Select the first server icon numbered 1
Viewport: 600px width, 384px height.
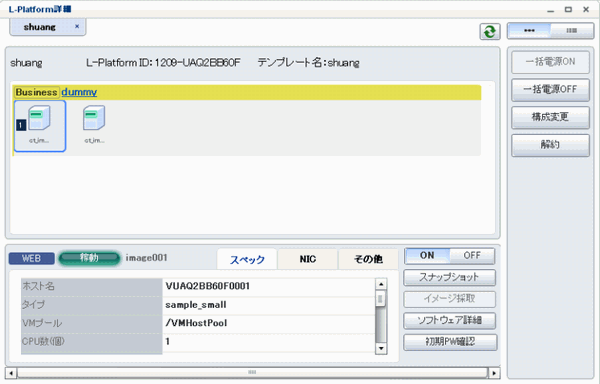pyautogui.click(x=40, y=126)
